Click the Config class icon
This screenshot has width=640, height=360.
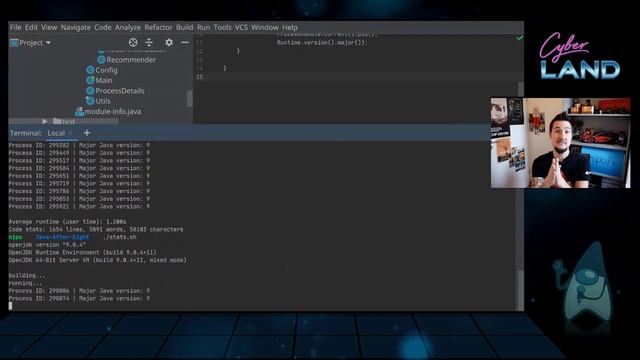click(x=90, y=70)
